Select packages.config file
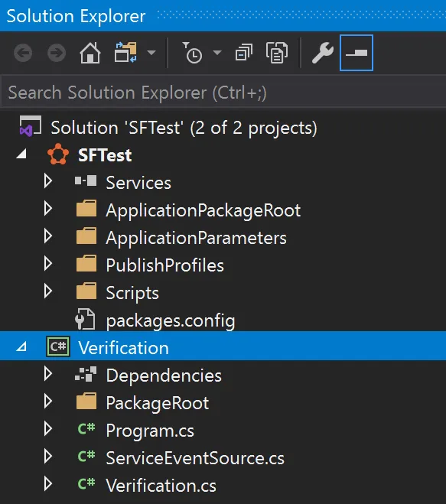Screen dimensions: 446x504 click(171, 320)
